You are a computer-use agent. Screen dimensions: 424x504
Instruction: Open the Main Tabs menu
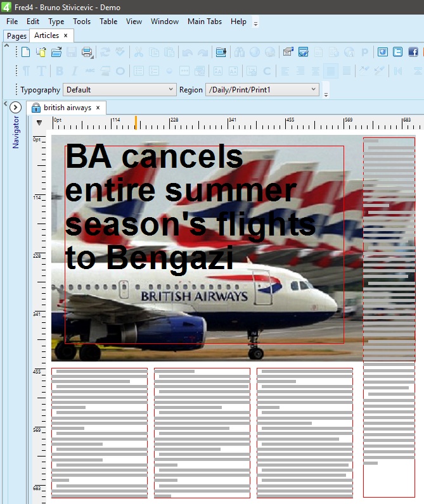[x=205, y=22]
